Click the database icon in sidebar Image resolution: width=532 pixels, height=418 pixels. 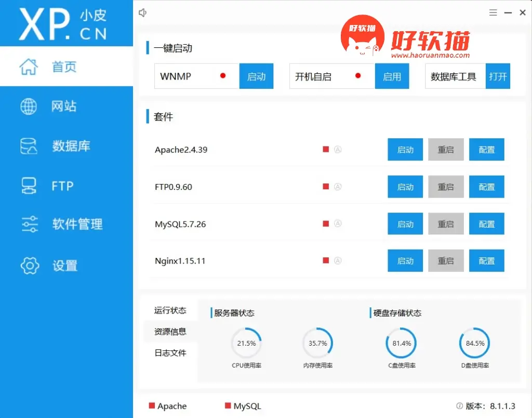click(x=29, y=146)
